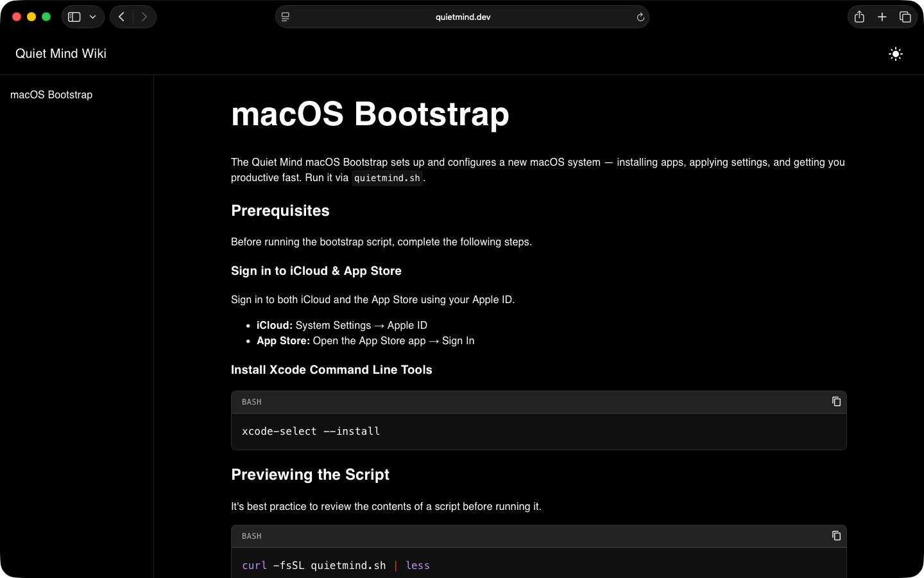
Task: Click the quietmind.dev address bar
Action: [463, 17]
